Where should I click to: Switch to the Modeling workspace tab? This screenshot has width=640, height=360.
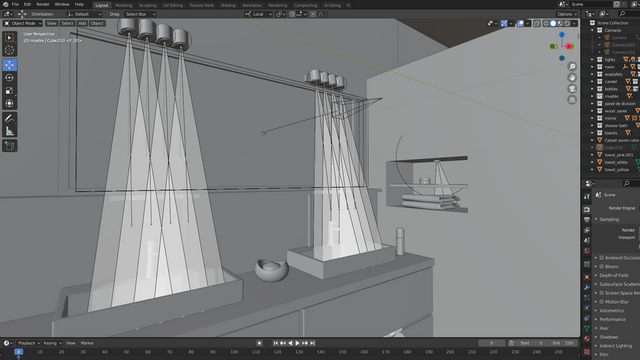pos(123,5)
